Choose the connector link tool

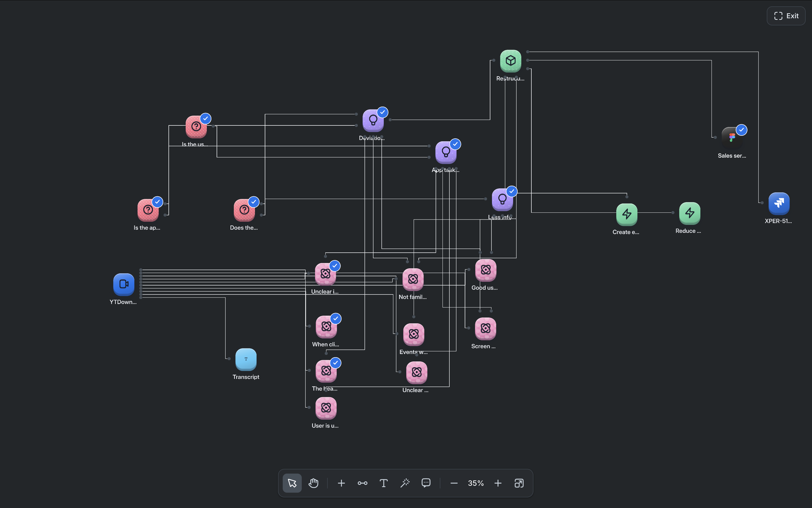point(362,483)
